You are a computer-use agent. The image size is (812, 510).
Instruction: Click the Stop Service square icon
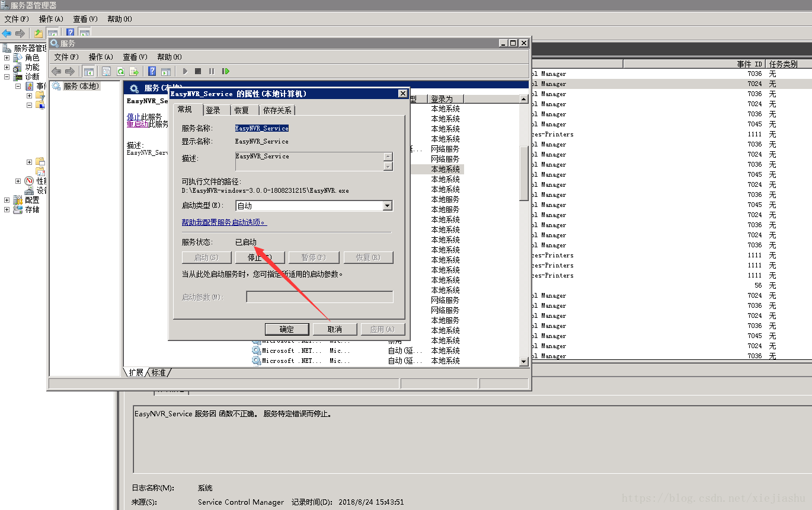coord(198,71)
